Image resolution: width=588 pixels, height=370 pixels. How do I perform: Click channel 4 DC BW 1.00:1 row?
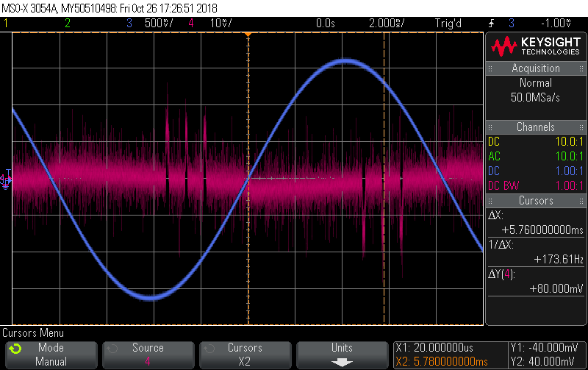coord(536,185)
